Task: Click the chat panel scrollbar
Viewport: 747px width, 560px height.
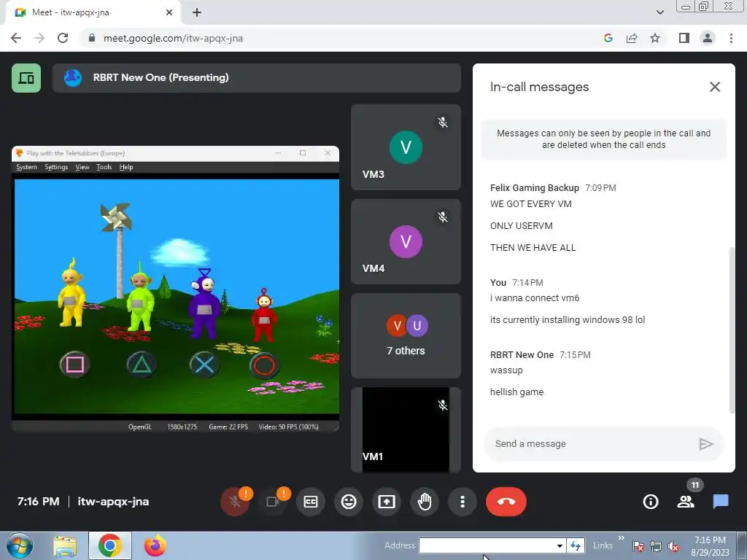Action: pos(732,330)
